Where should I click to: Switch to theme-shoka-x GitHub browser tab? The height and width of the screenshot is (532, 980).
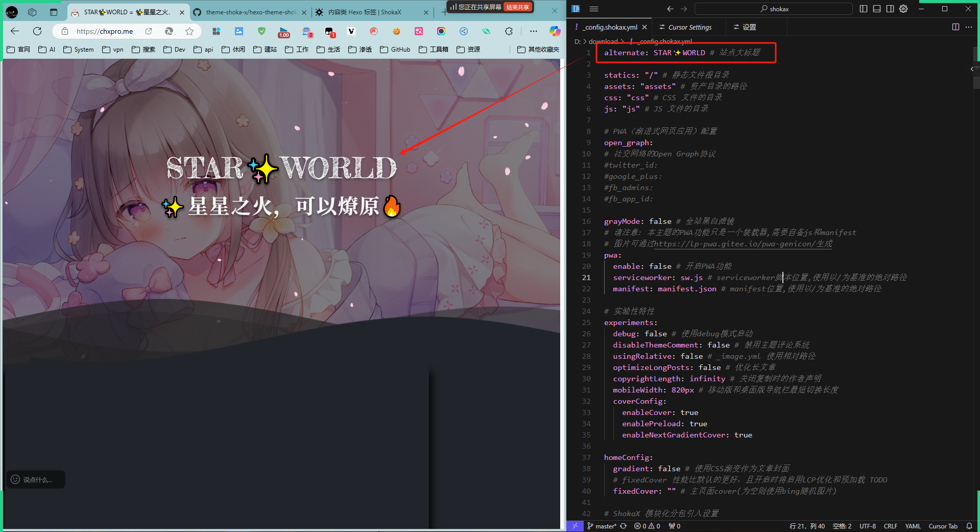click(250, 12)
